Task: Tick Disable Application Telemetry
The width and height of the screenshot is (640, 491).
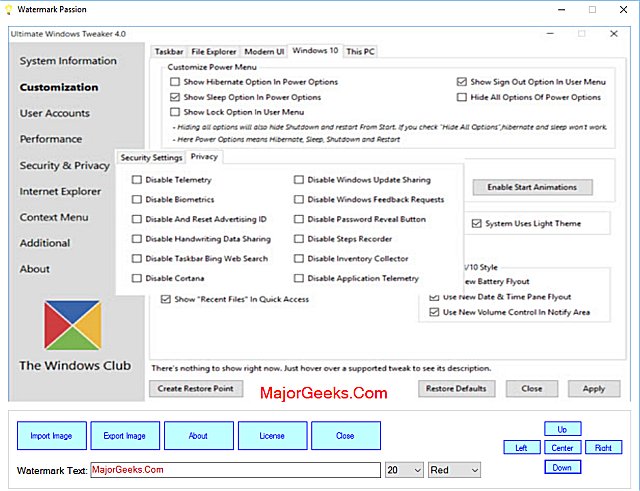Action: click(x=299, y=278)
